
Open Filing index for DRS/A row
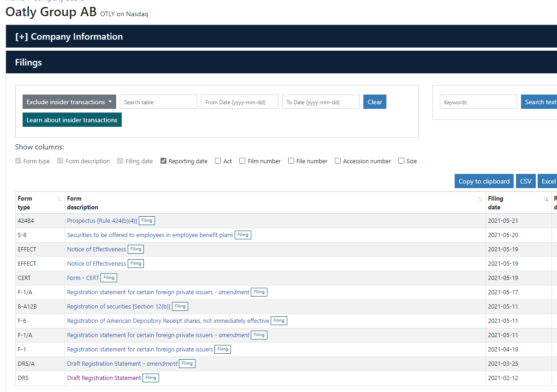click(187, 364)
